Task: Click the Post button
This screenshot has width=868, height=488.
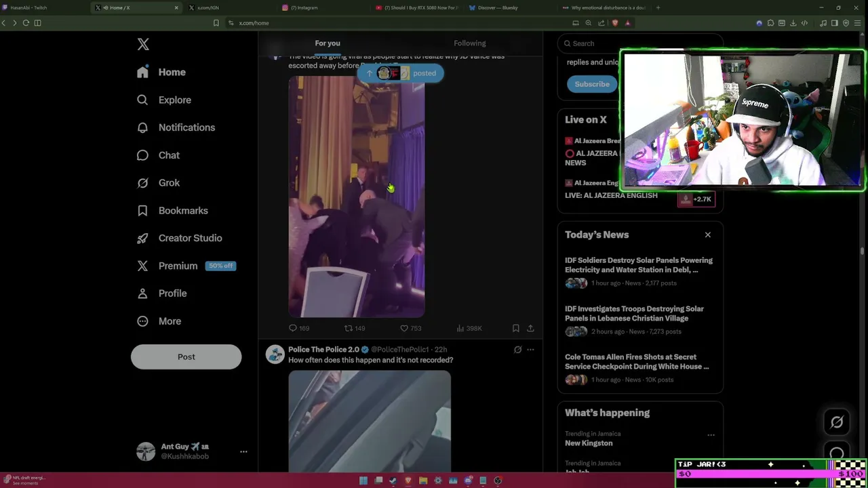Action: point(186,357)
